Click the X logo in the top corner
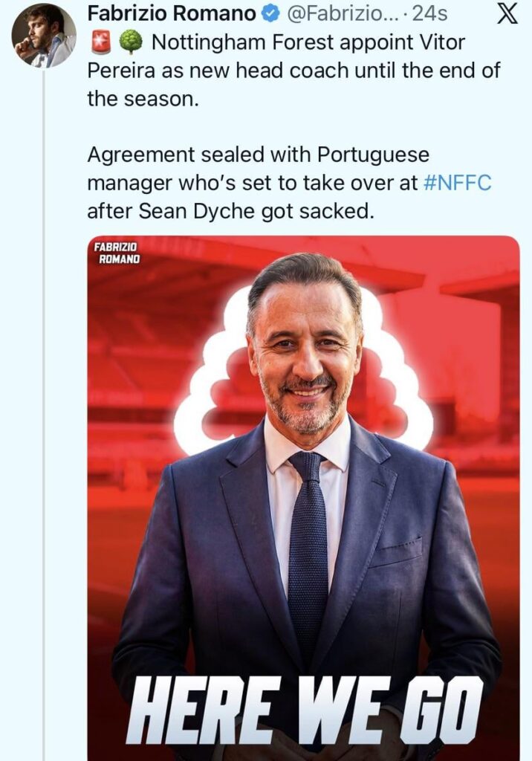 508,13
